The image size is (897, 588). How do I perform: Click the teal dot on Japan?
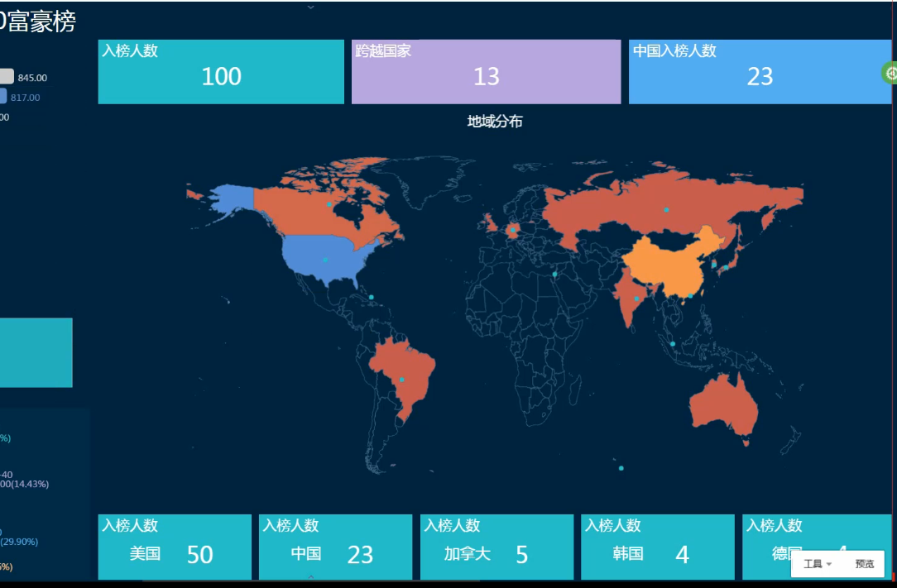click(726, 267)
